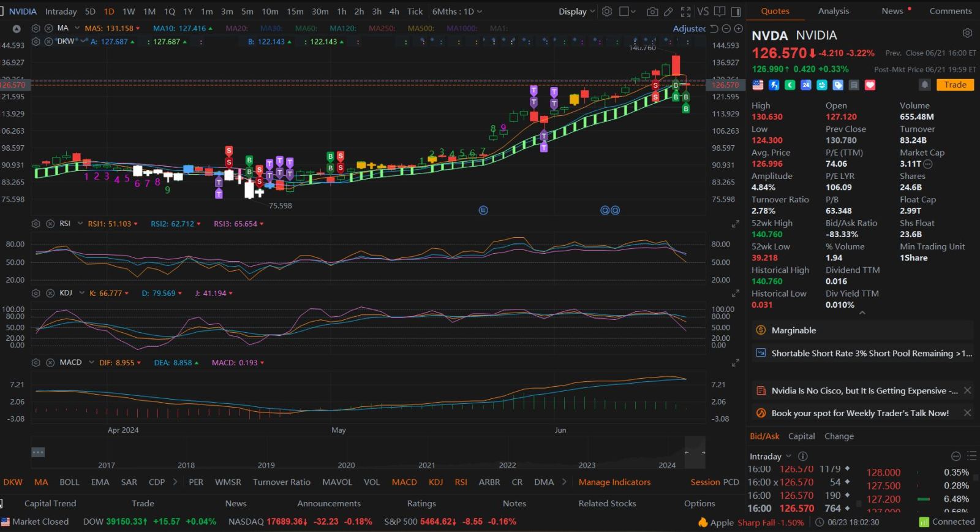Switch to Capital tab
This screenshot has height=532, width=980.
point(801,436)
